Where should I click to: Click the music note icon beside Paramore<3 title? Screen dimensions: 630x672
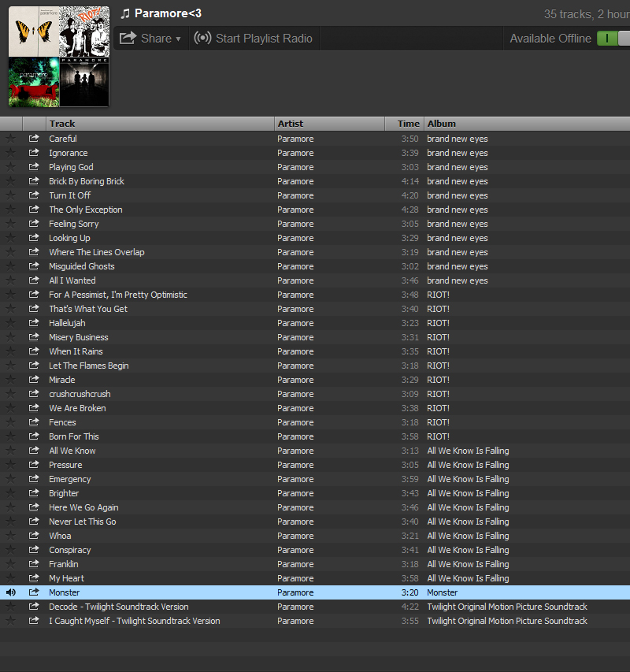tap(125, 13)
